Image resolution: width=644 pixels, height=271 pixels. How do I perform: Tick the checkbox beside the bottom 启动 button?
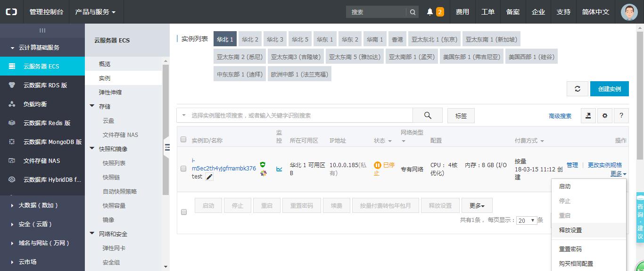click(184, 212)
